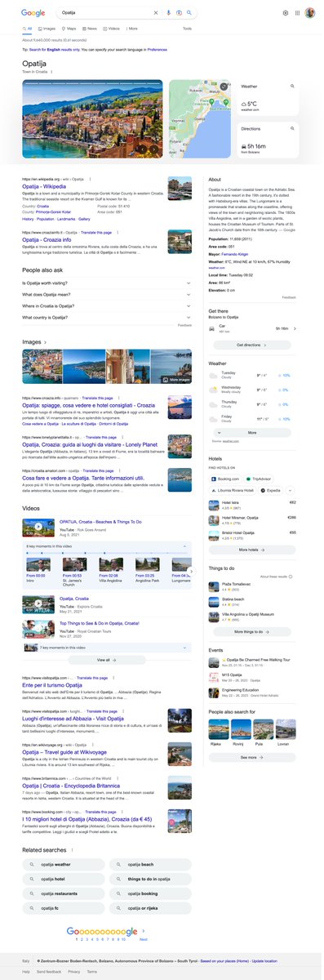Select Booking.com hotel provider chip
The image size is (324, 980).
pyautogui.click(x=226, y=479)
